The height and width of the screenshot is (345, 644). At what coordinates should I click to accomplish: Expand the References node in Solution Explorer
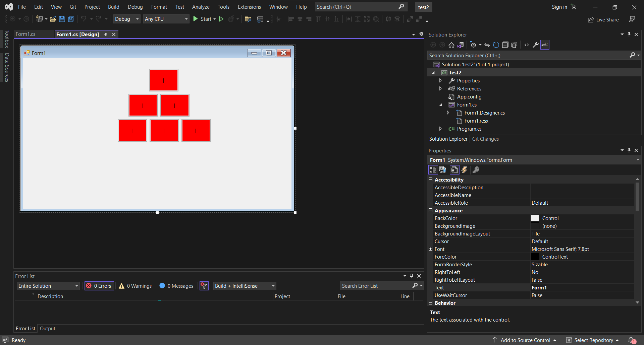pyautogui.click(x=440, y=88)
